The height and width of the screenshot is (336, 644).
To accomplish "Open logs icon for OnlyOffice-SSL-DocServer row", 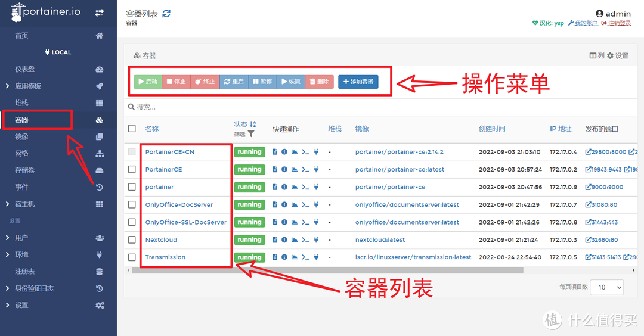I will [x=275, y=222].
